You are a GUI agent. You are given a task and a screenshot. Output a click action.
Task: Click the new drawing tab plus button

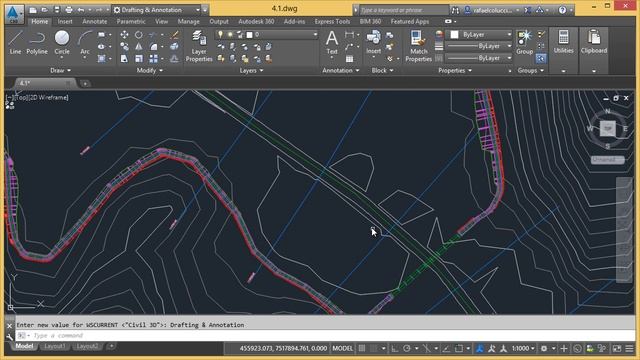pos(85,83)
